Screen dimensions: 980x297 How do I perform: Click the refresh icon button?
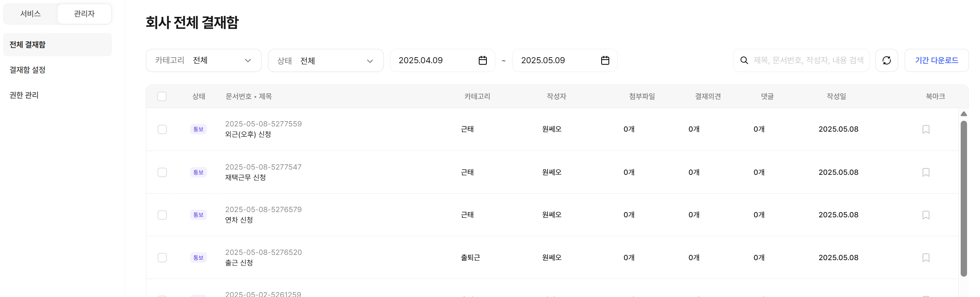pyautogui.click(x=886, y=60)
